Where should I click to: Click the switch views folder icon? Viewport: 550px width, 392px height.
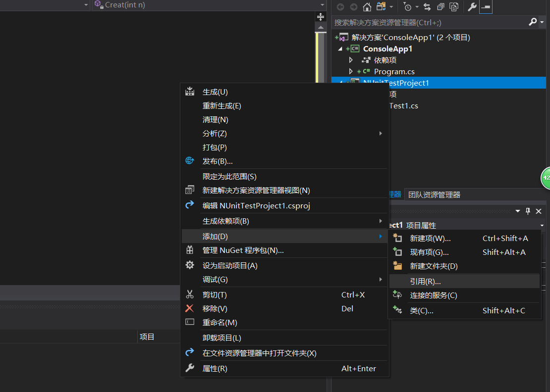click(x=381, y=6)
